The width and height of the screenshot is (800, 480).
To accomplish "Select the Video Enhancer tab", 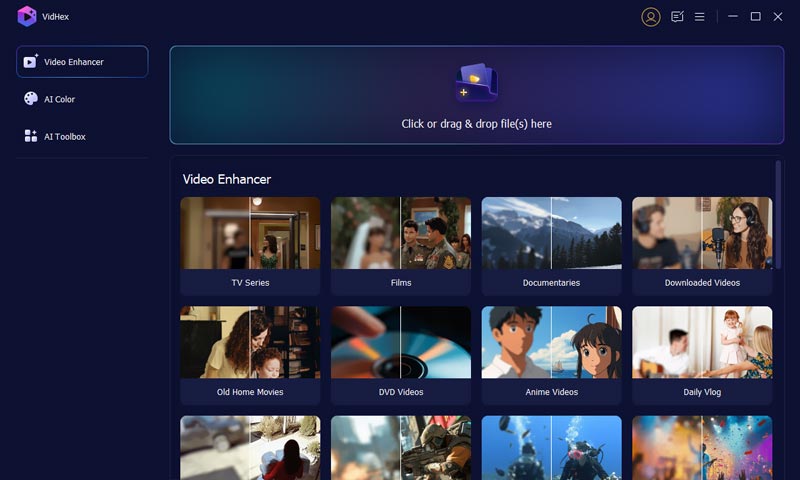I will (82, 62).
